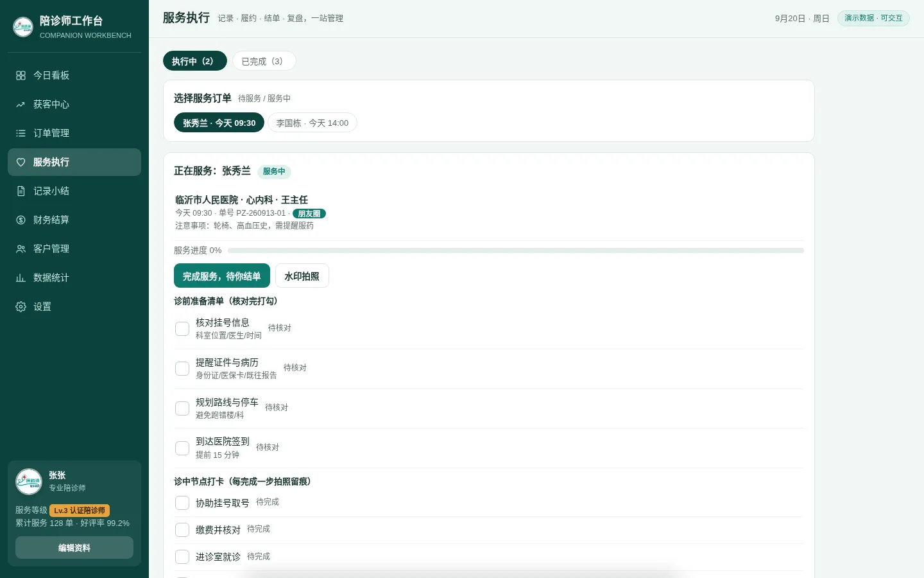Check the 核对挂号信息 checkbox
The width and height of the screenshot is (924, 578).
pyautogui.click(x=182, y=329)
